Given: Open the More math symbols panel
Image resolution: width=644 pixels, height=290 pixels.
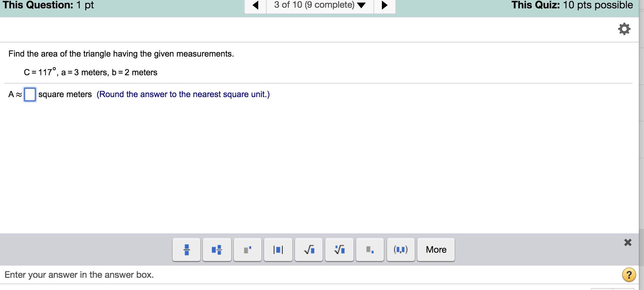Looking at the screenshot, I should [x=436, y=249].
